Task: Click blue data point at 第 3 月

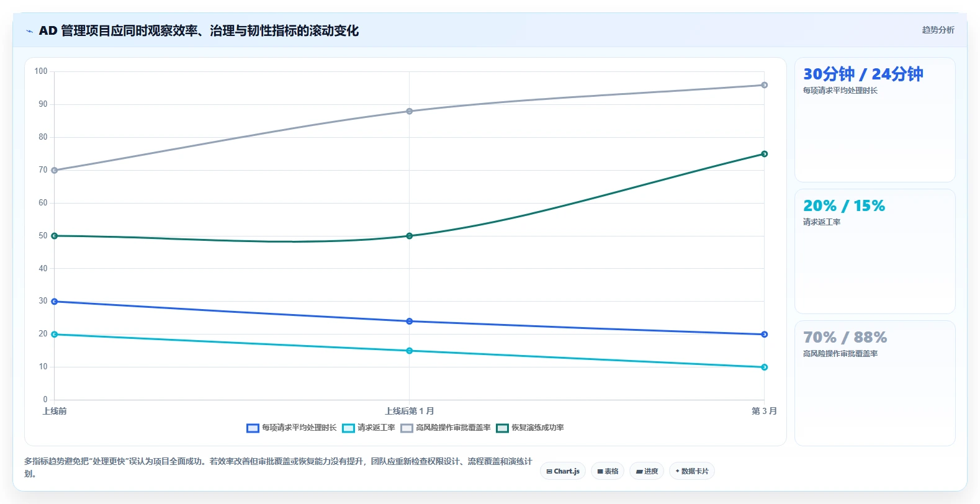Action: pos(764,335)
